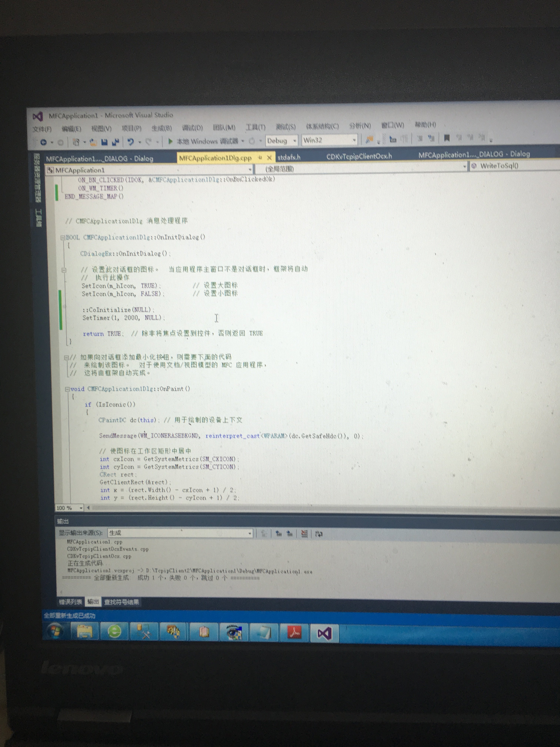
Task: Clear all text in the 输出 output window
Action: click(305, 533)
